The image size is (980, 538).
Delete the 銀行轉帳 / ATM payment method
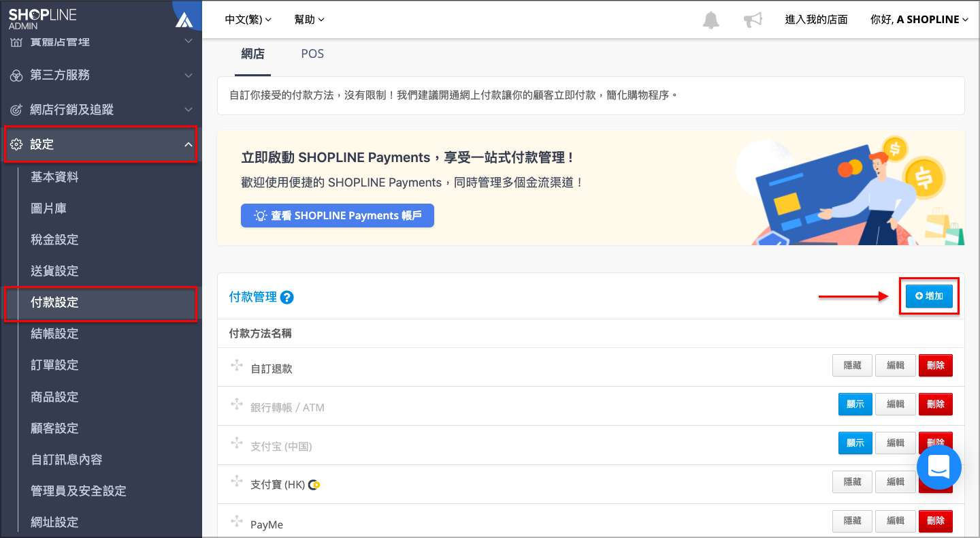936,405
